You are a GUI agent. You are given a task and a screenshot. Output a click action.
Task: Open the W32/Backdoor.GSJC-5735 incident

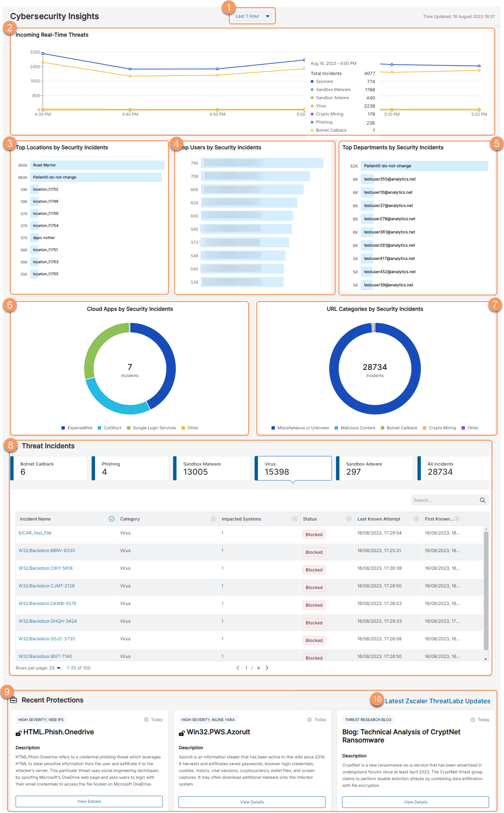(x=47, y=639)
